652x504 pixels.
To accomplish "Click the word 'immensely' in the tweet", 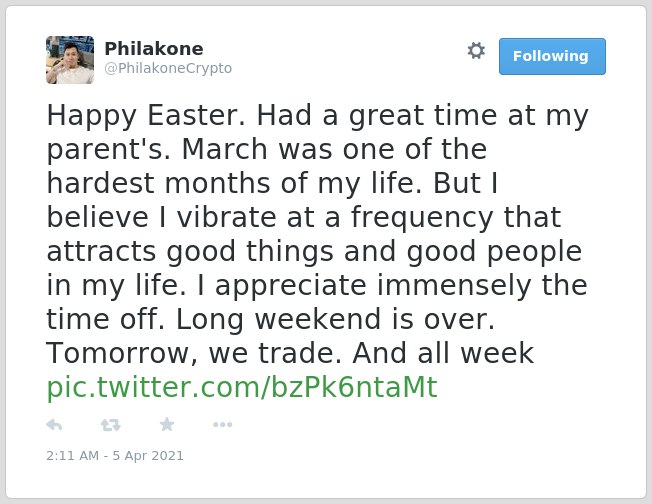I will (x=454, y=286).
